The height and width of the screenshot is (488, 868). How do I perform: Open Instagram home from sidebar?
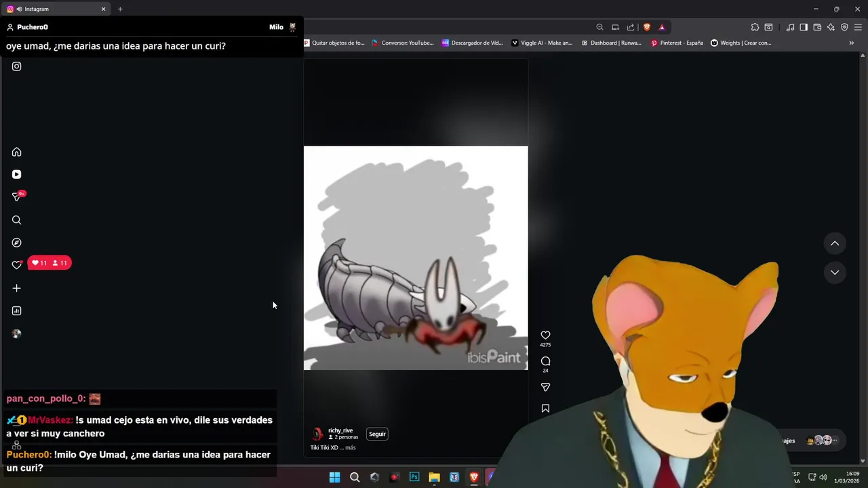pyautogui.click(x=16, y=152)
